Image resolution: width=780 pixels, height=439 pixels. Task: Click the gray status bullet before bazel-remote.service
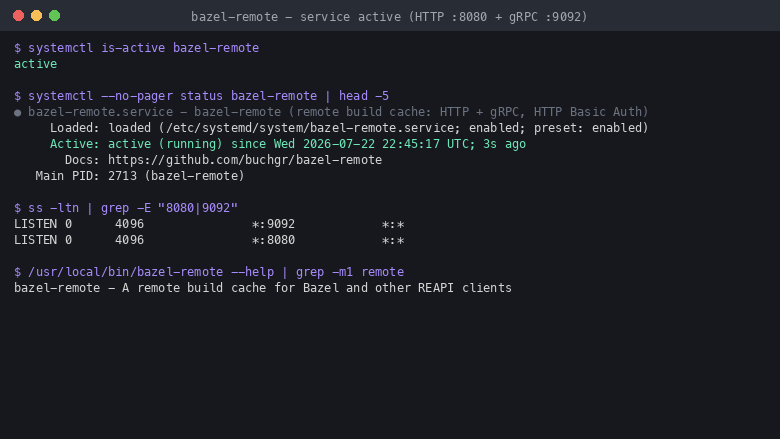18,113
